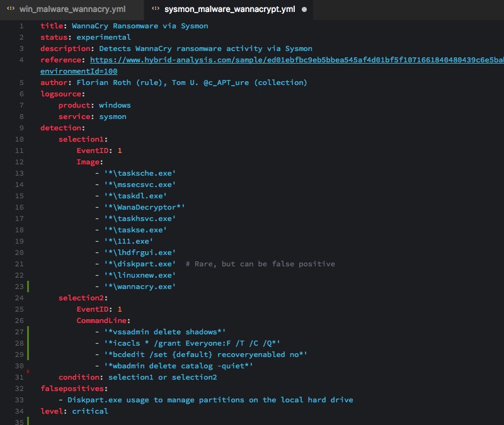The height and width of the screenshot is (425, 504).
Task: Click line number 10 in gutter
Action: (20, 139)
